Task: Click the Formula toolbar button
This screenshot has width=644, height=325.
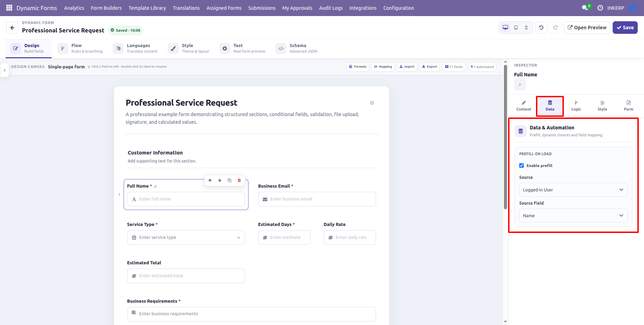Action: [x=358, y=67]
